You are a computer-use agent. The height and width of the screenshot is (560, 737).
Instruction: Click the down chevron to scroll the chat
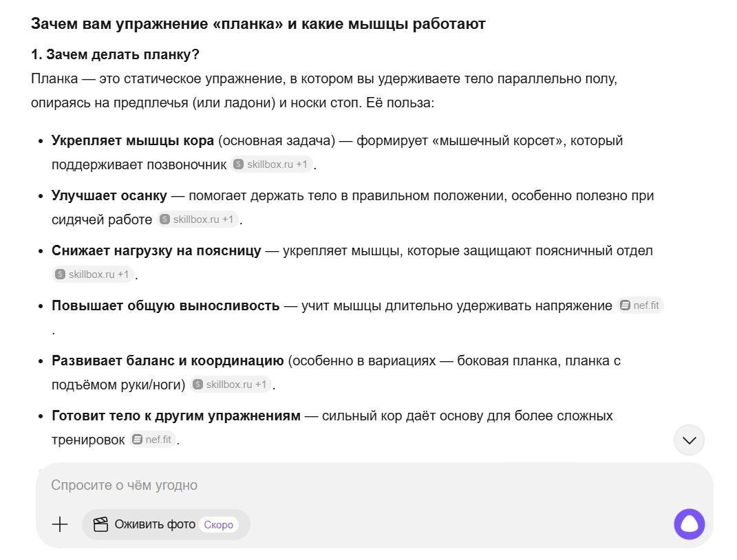(x=688, y=439)
